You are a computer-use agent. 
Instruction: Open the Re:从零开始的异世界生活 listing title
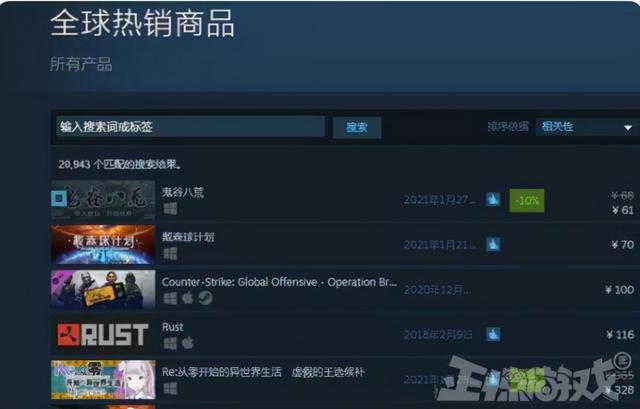[263, 372]
